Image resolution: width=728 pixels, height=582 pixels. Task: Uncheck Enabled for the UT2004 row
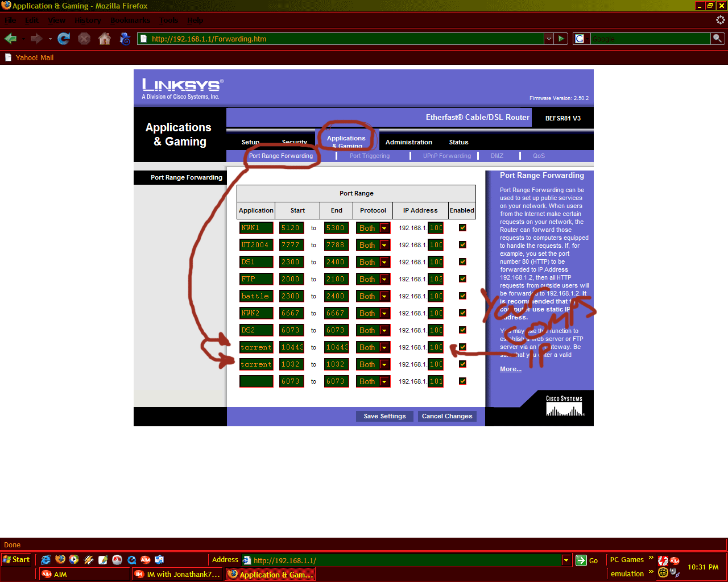[462, 244]
